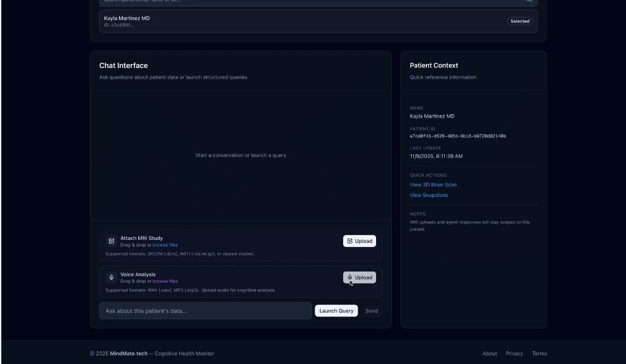Screen dimensions: 626x364
Task: Open the Terms footer link
Action: (539, 353)
